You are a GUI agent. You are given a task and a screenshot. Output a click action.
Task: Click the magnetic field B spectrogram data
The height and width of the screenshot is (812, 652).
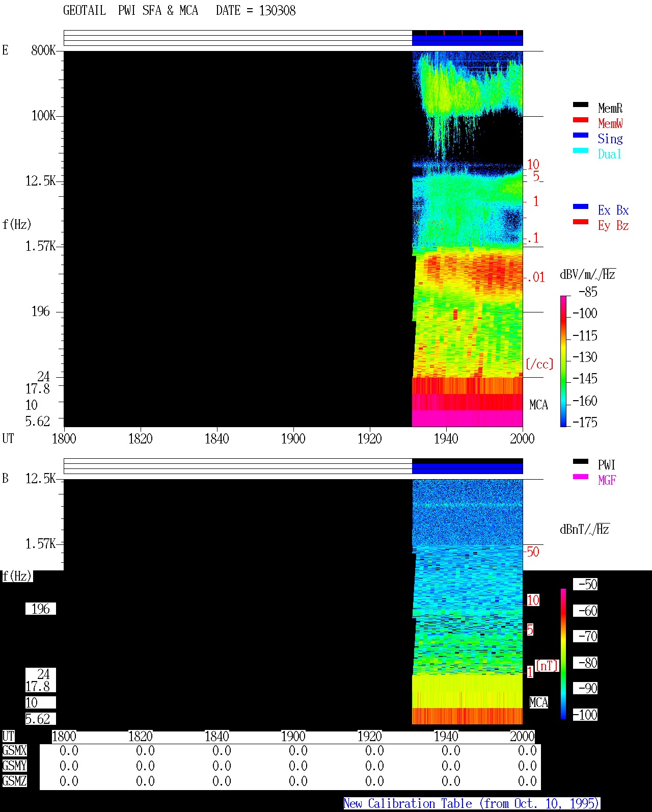tap(467, 601)
